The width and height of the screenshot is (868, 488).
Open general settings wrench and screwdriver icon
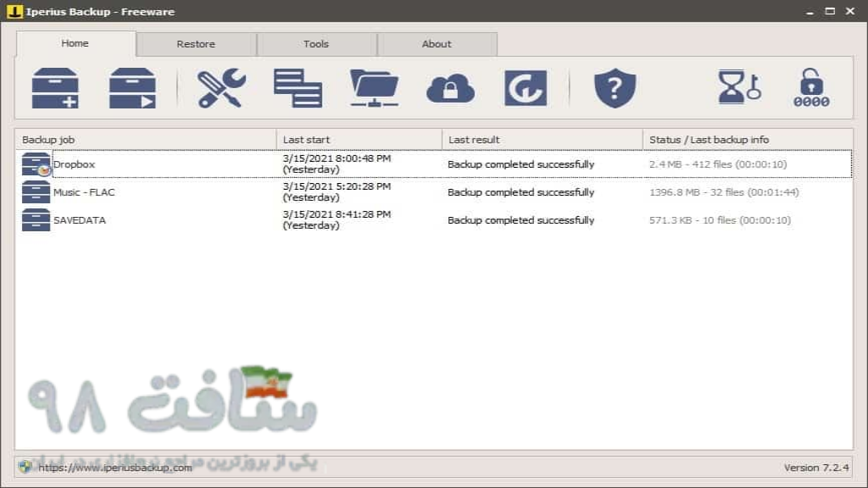[221, 88]
